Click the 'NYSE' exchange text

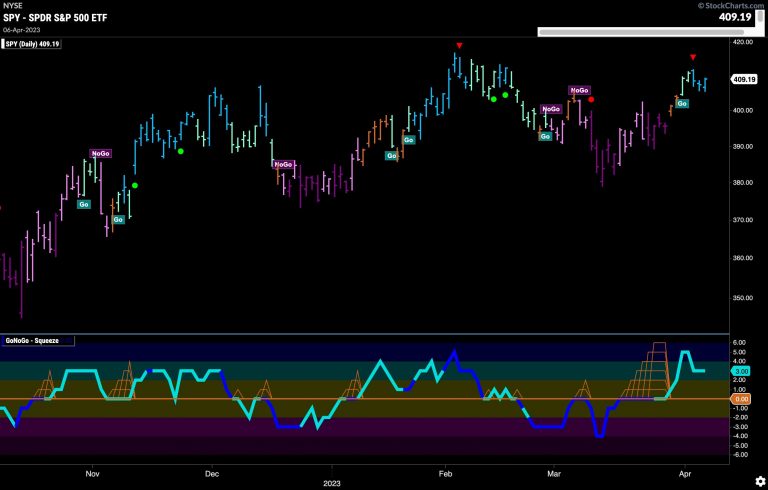click(x=13, y=6)
